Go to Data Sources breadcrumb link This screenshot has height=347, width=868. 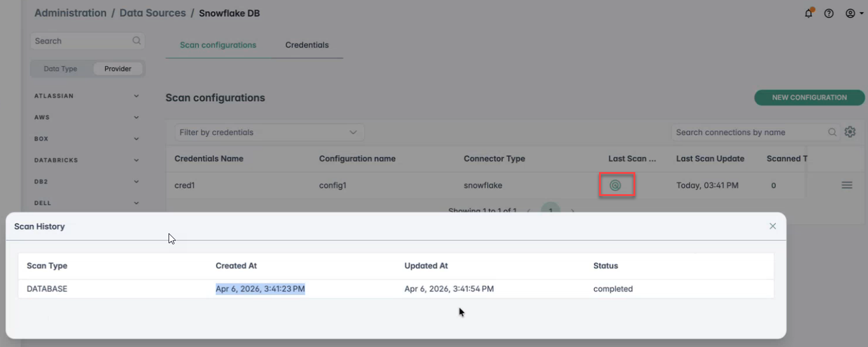coord(152,13)
